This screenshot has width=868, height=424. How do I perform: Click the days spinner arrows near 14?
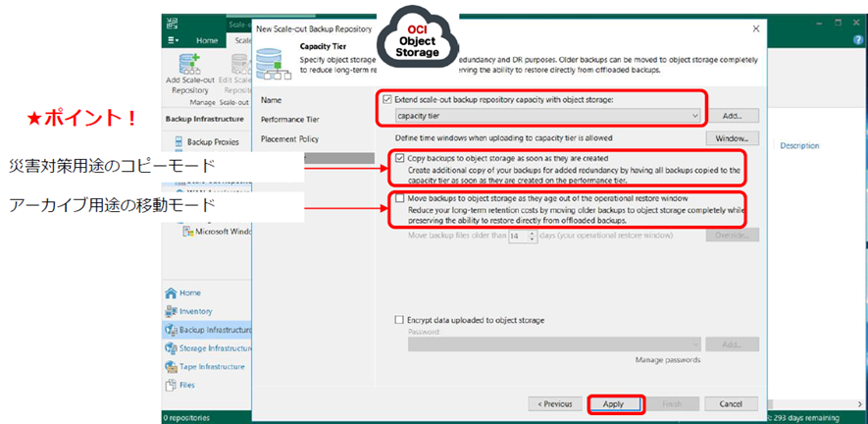[x=533, y=236]
